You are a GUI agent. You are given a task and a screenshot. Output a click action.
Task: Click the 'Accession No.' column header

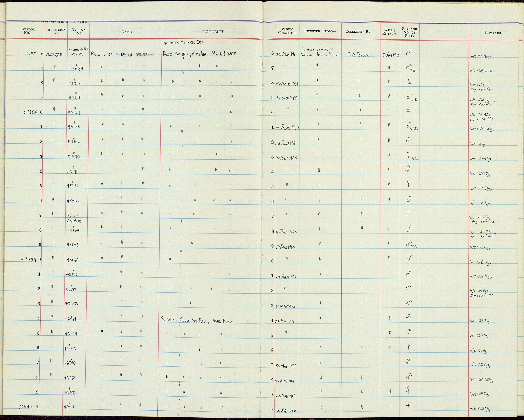pos(56,31)
